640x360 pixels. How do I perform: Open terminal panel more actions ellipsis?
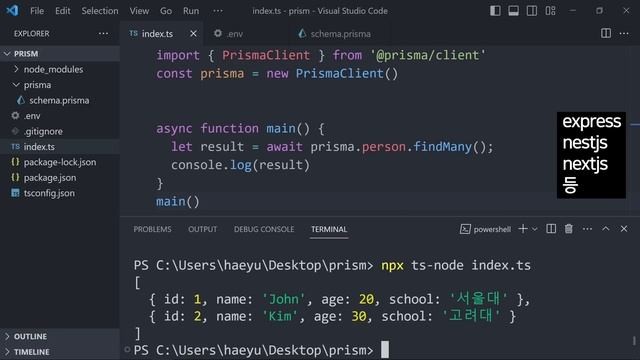coord(587,229)
